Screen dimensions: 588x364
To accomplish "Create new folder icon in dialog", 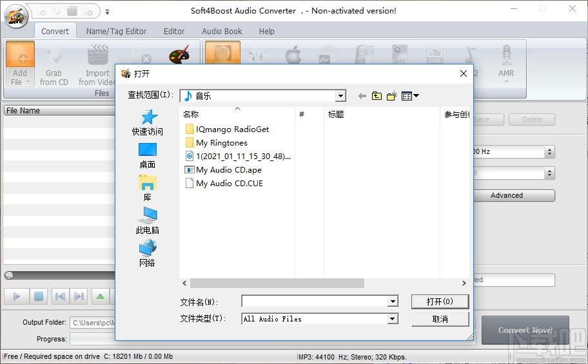I will tap(392, 97).
